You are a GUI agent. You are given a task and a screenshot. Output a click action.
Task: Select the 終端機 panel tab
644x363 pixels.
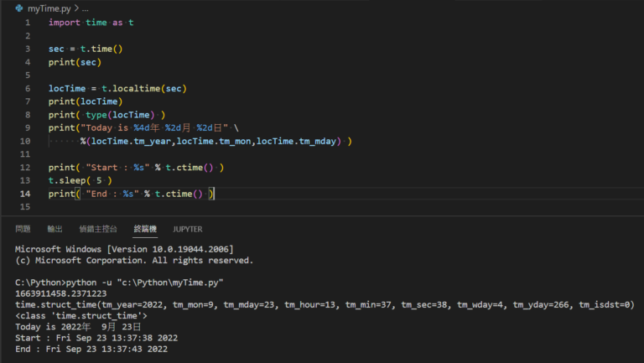[145, 229]
